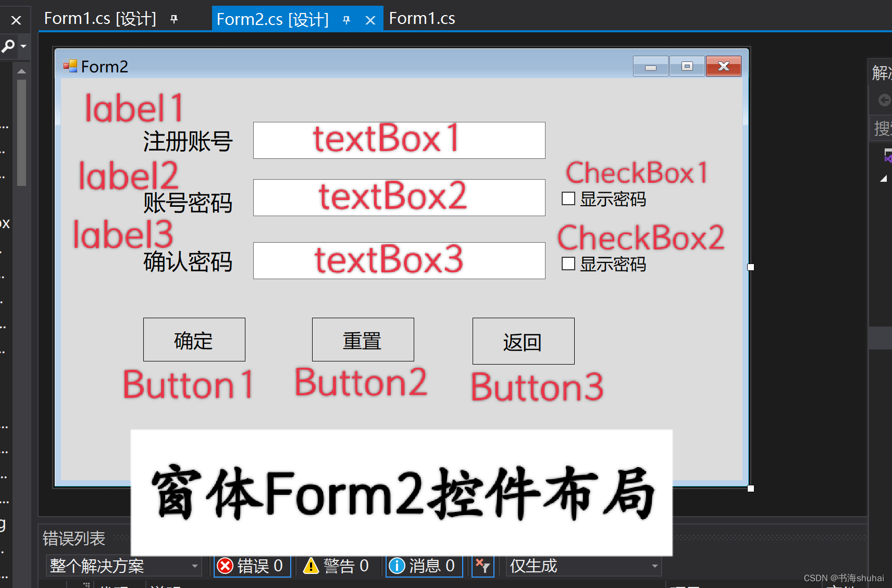Image resolution: width=892 pixels, height=588 pixels.
Task: Expand the Solution Explorer tree node triangle
Action: pos(884,179)
